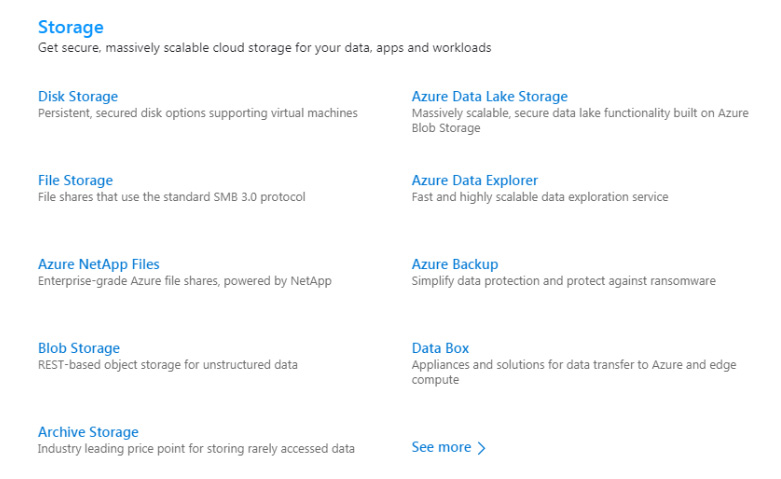781x479 pixels.
Task: Click the REST-based object storage description
Action: point(168,364)
